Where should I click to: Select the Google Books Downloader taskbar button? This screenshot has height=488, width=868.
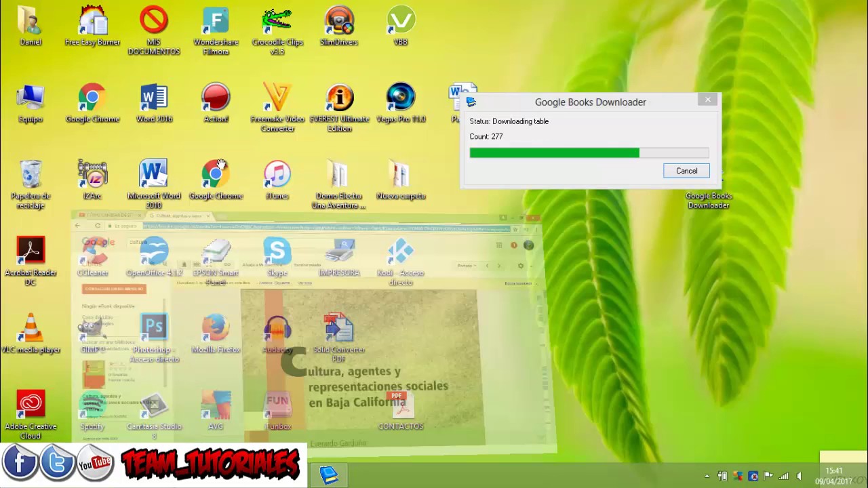tap(329, 475)
